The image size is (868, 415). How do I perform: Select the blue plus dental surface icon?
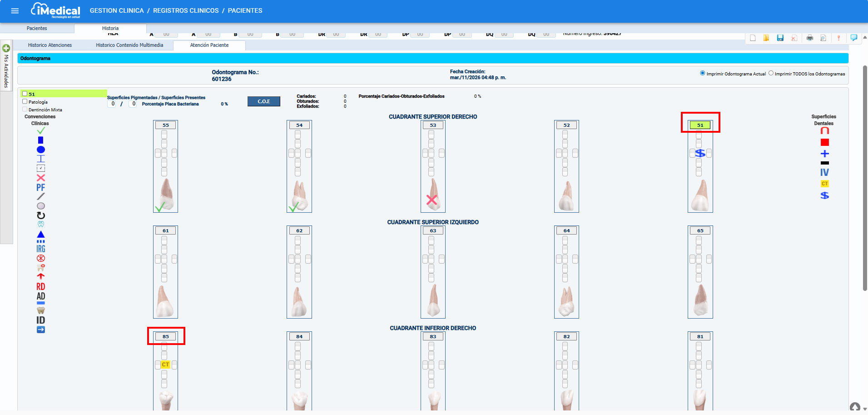click(825, 154)
